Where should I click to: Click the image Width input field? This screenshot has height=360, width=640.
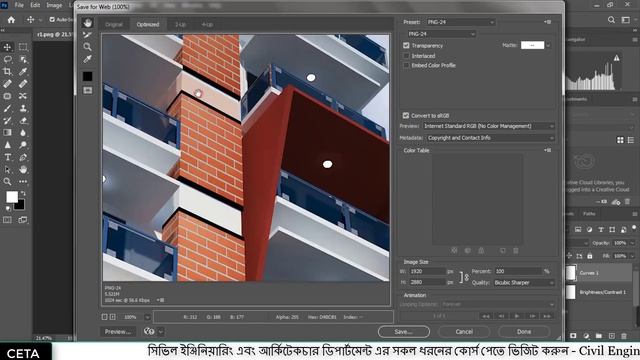click(427, 271)
